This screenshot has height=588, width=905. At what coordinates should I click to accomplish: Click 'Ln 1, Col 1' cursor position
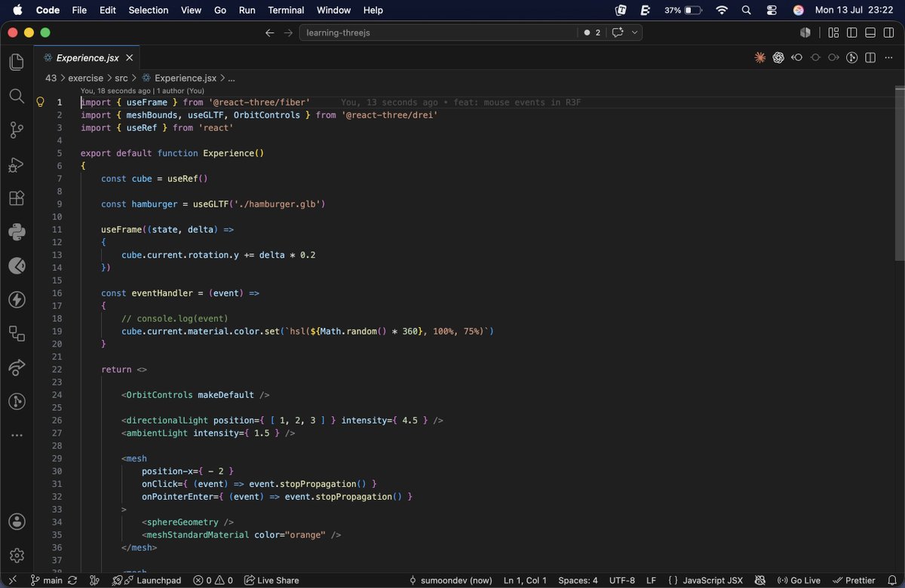click(526, 580)
